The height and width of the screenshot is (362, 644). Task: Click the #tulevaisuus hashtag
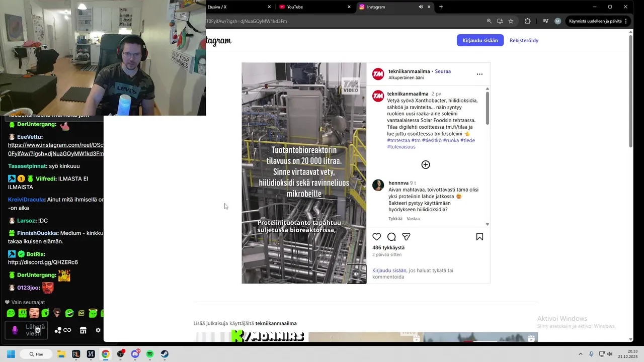point(401,147)
